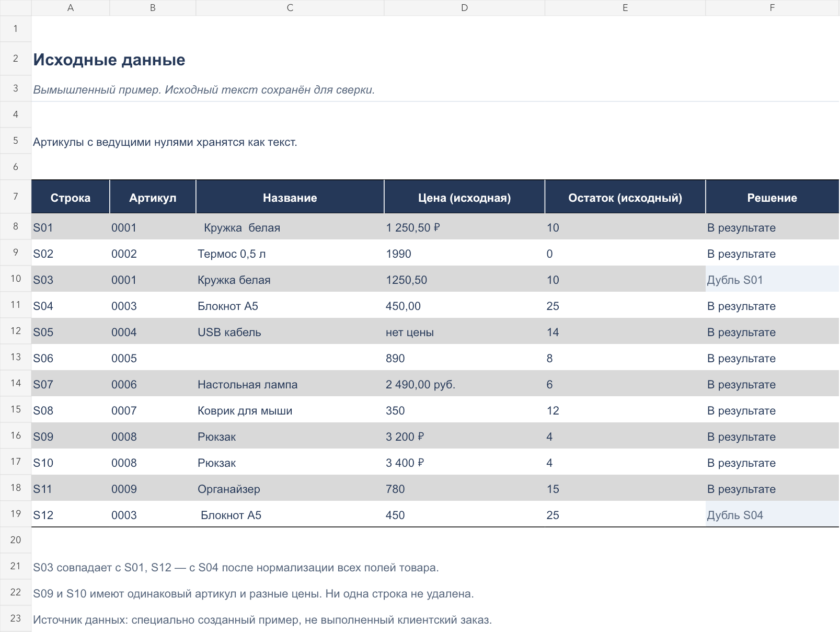Click the note starting 'S03 совпадает с S01'
Image resolution: width=840 pixels, height=632 pixels.
[236, 568]
